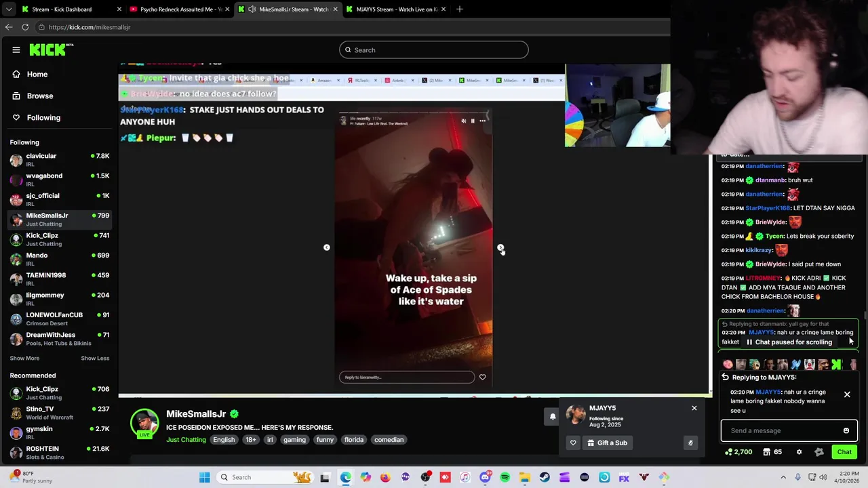Like the story with heart icon
Viewport: 868px width, 488px height.
pyautogui.click(x=482, y=377)
